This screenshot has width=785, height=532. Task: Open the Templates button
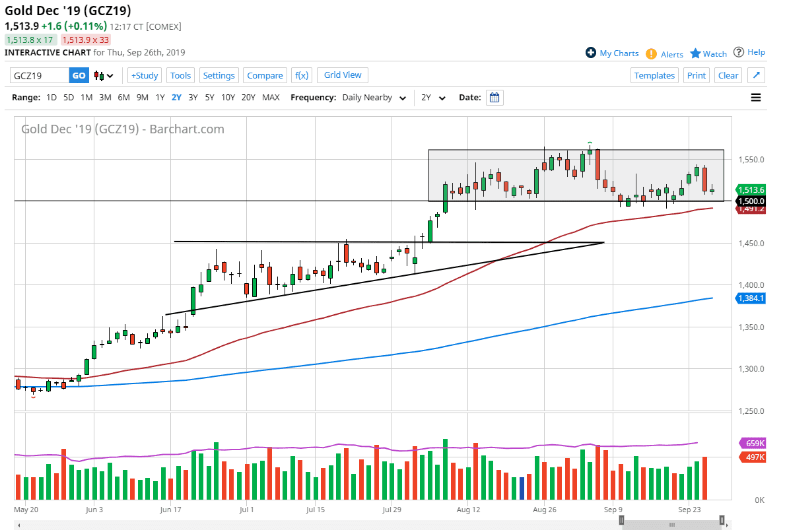coord(654,75)
